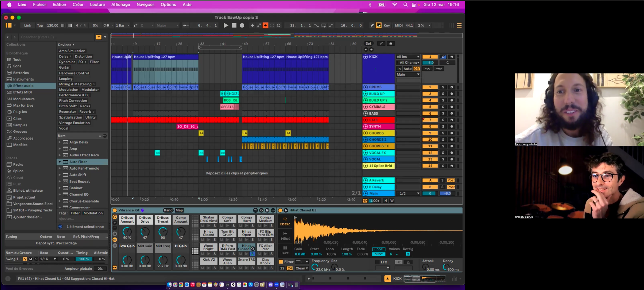
Task: Show the rack chain list icon
Action: (115, 245)
